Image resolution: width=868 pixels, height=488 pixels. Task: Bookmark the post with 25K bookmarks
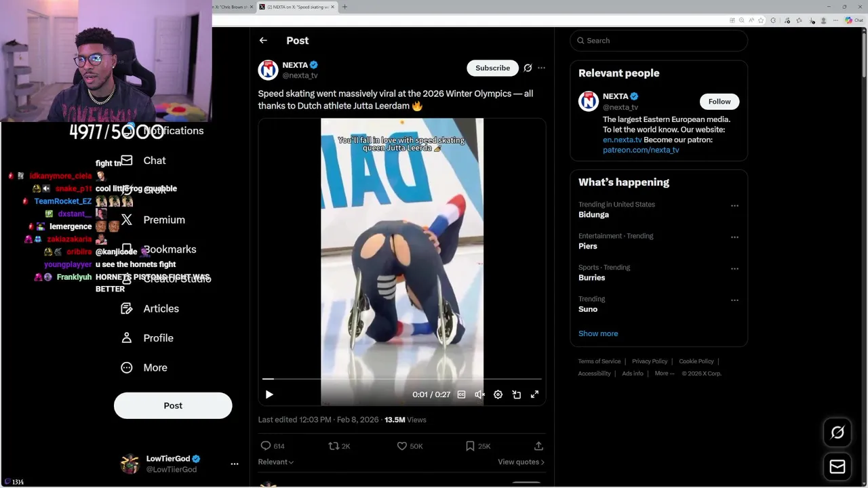point(477,446)
